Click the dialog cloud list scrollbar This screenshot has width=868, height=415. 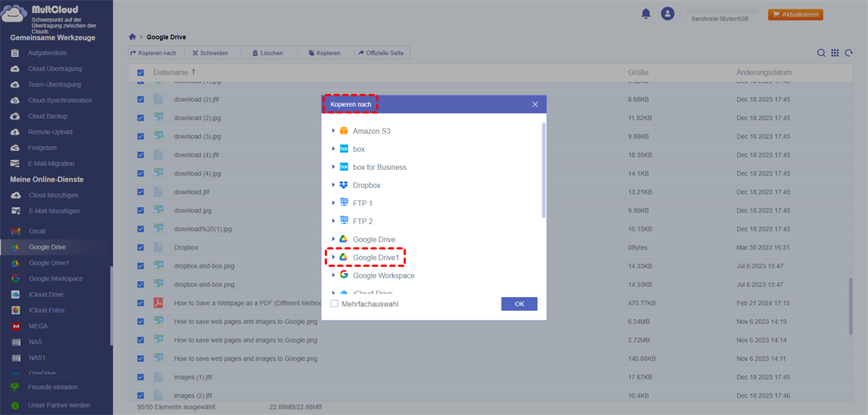(x=543, y=170)
